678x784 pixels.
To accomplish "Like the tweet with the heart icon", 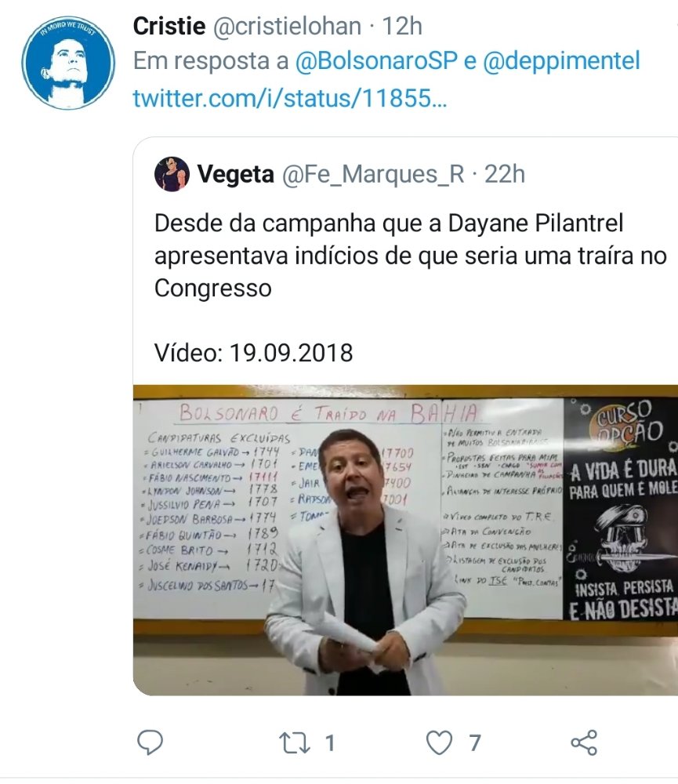I will 439,742.
